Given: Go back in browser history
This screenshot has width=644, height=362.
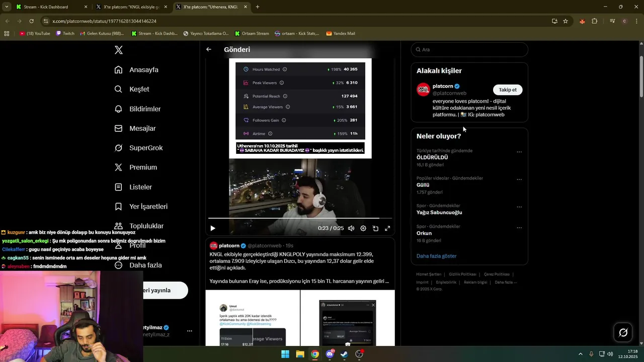Looking at the screenshot, I should coord(8,21).
